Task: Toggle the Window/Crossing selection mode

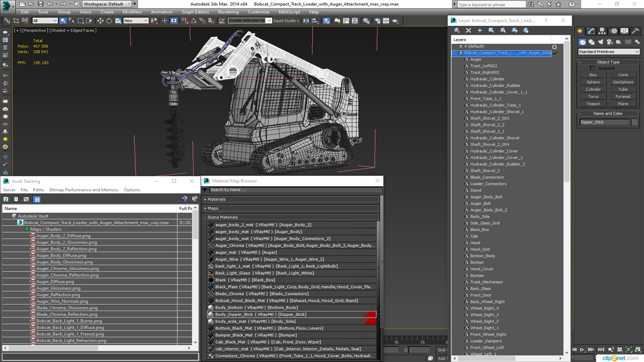Action: (89, 21)
